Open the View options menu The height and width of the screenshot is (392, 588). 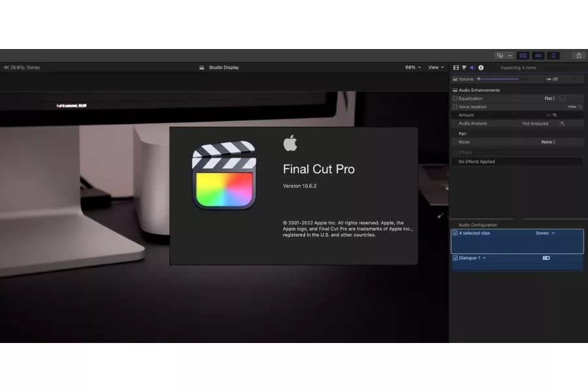point(436,67)
